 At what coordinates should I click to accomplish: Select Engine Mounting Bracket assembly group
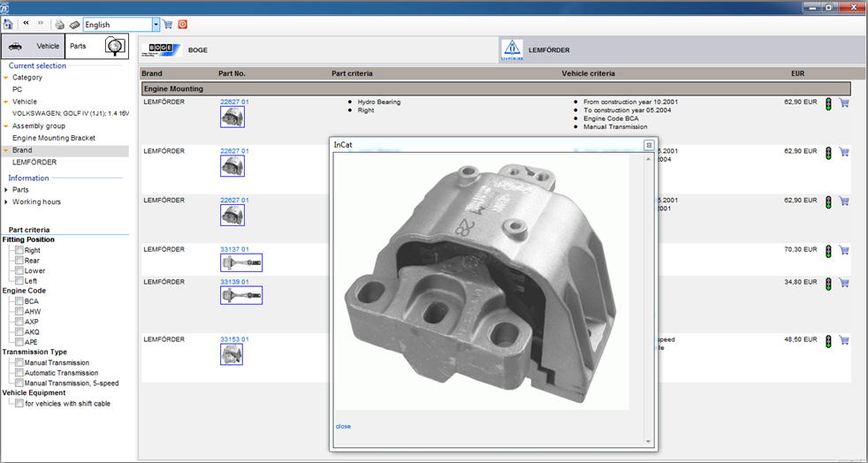point(54,138)
